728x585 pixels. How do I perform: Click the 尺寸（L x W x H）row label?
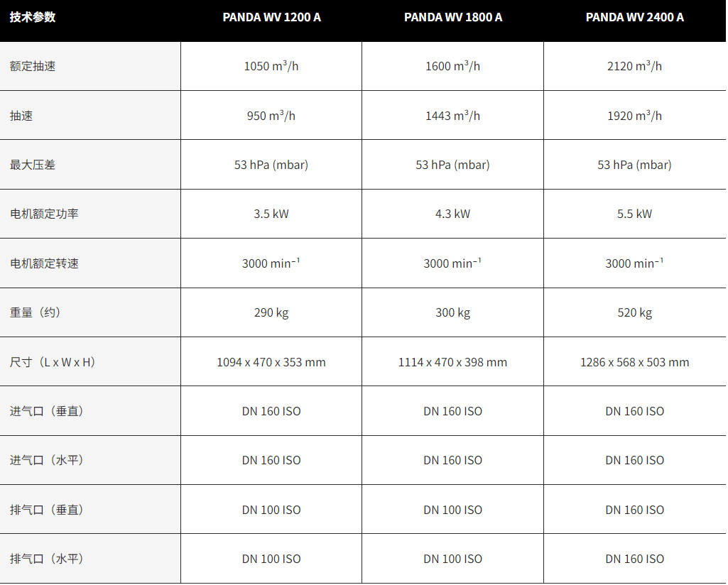[53, 362]
